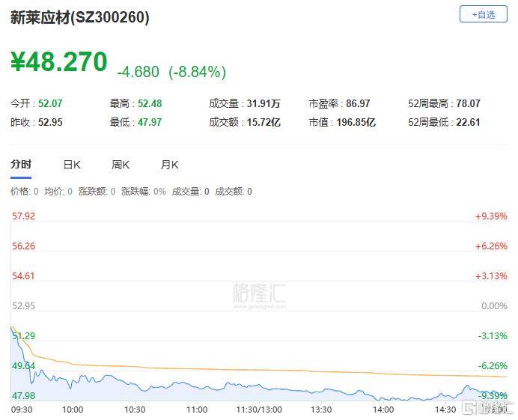Click current price ¥48.270

tap(59, 61)
